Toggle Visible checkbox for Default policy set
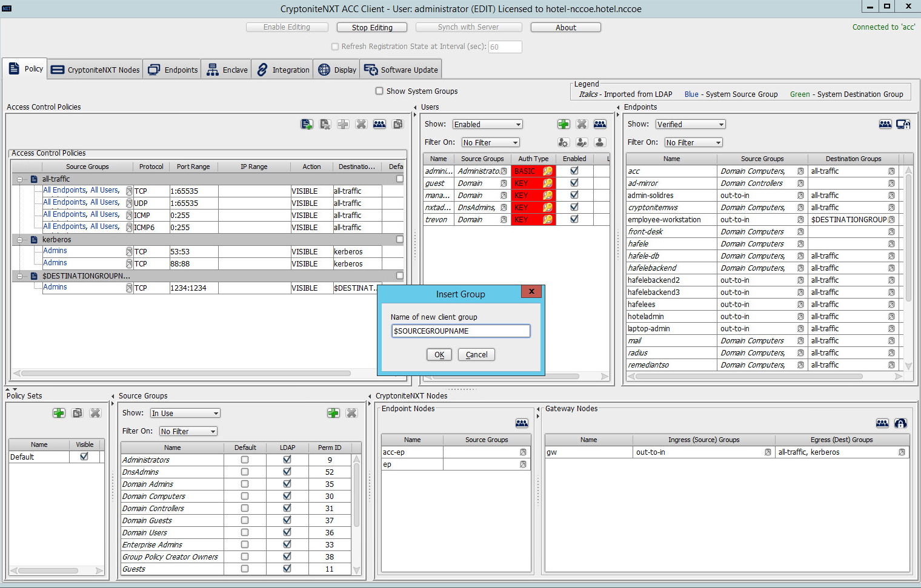921x588 pixels. pyautogui.click(x=84, y=457)
